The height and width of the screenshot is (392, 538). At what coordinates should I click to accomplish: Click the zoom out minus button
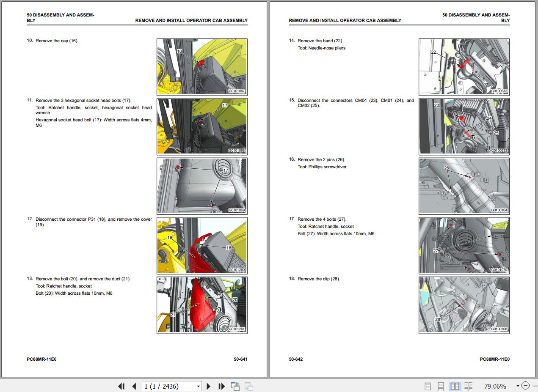pyautogui.click(x=525, y=386)
